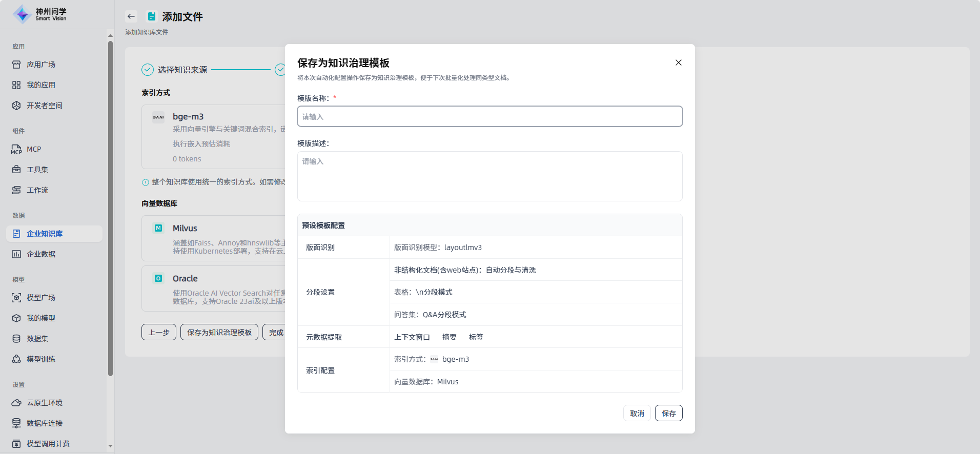Navigate to 数据库连接 settings
Screen dimensions: 980x454
(x=45, y=423)
